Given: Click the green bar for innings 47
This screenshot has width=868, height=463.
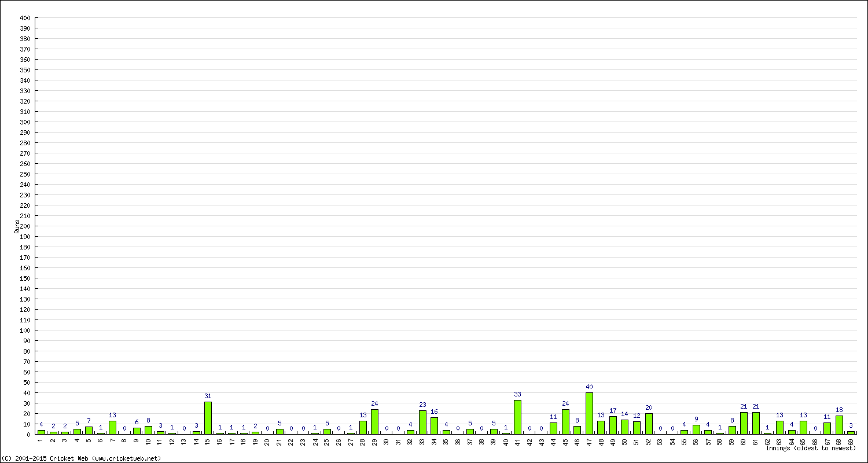Looking at the screenshot, I should (589, 413).
